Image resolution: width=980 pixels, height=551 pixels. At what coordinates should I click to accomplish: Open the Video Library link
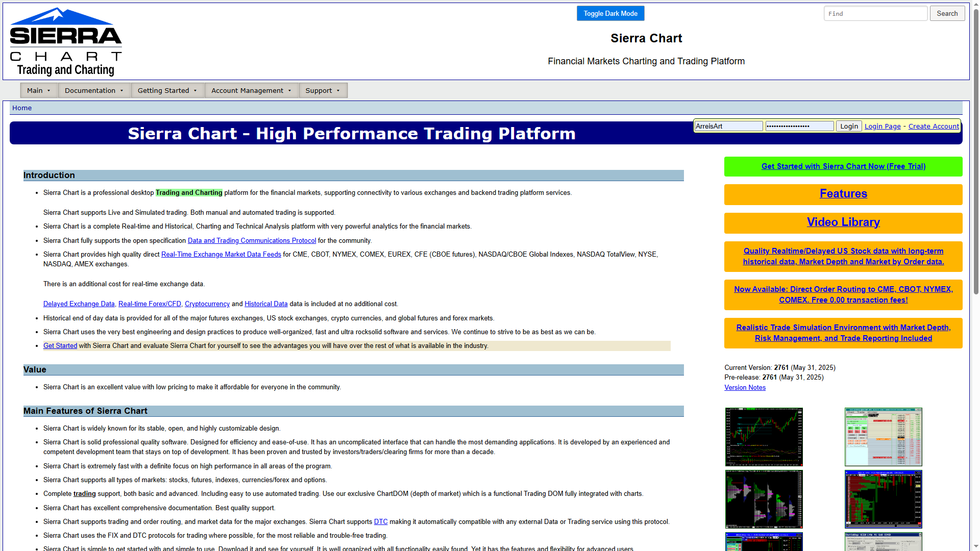point(843,222)
